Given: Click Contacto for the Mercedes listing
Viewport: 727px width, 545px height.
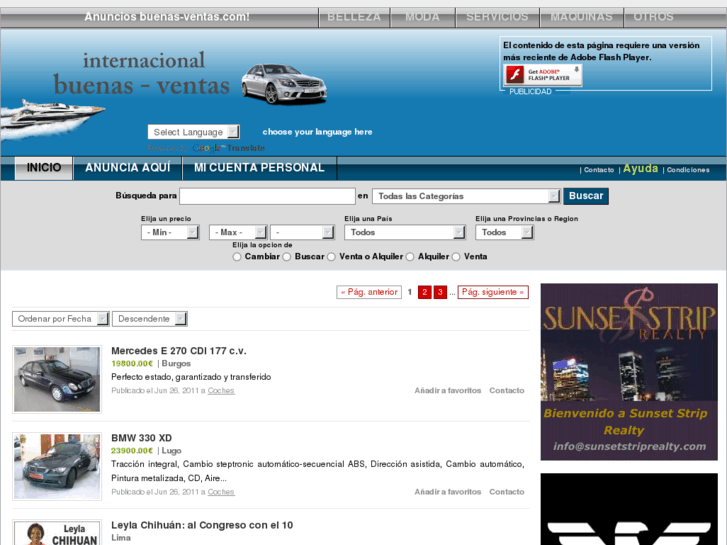Looking at the screenshot, I should (507, 391).
